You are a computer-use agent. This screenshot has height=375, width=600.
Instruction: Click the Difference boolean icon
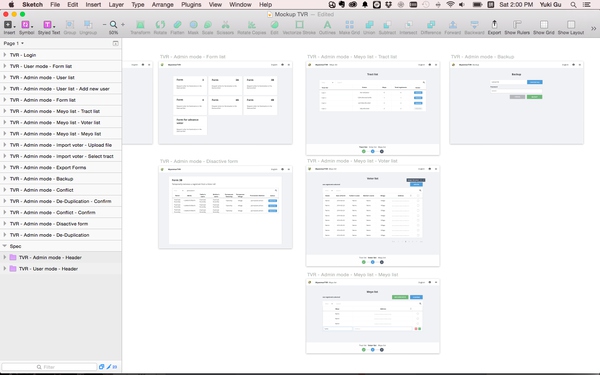tap(431, 25)
